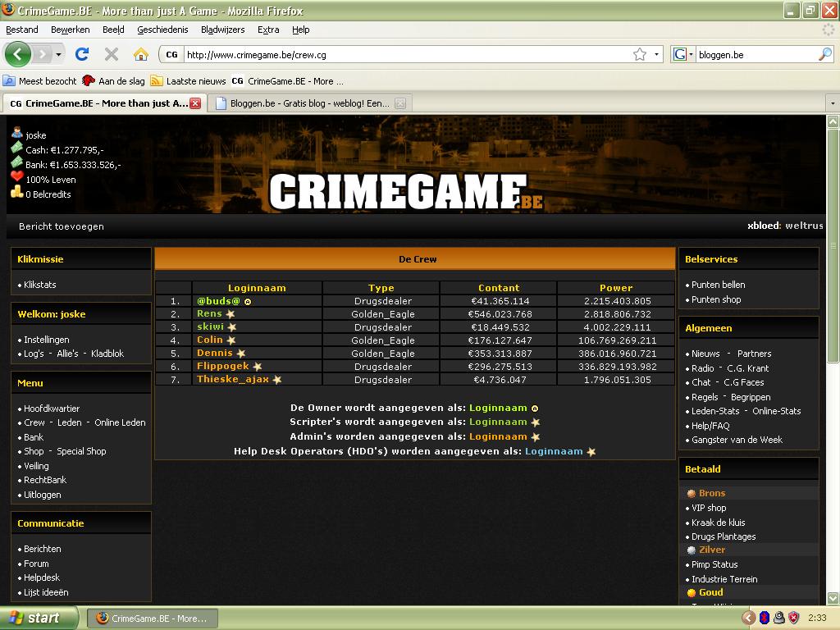Open the Forum link
The image size is (840, 630).
36,564
